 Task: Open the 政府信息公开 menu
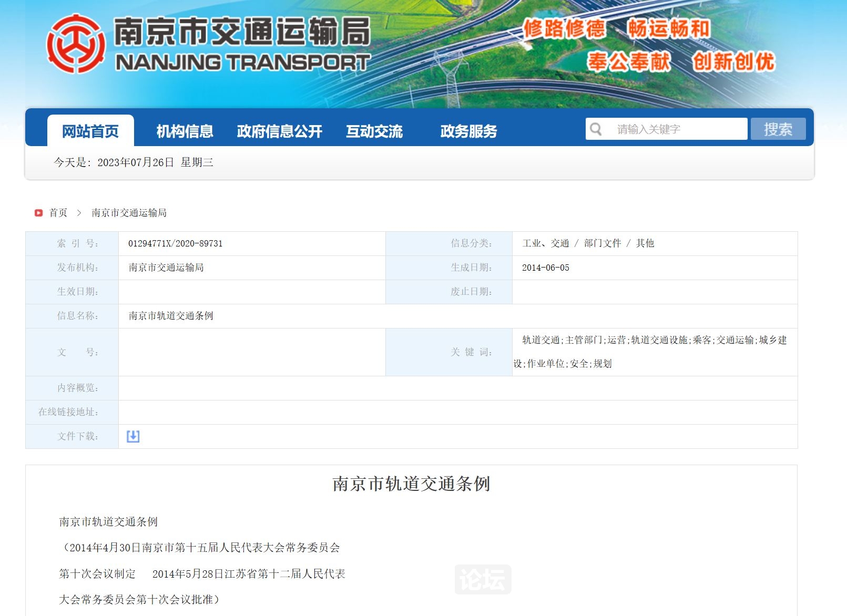(x=279, y=131)
